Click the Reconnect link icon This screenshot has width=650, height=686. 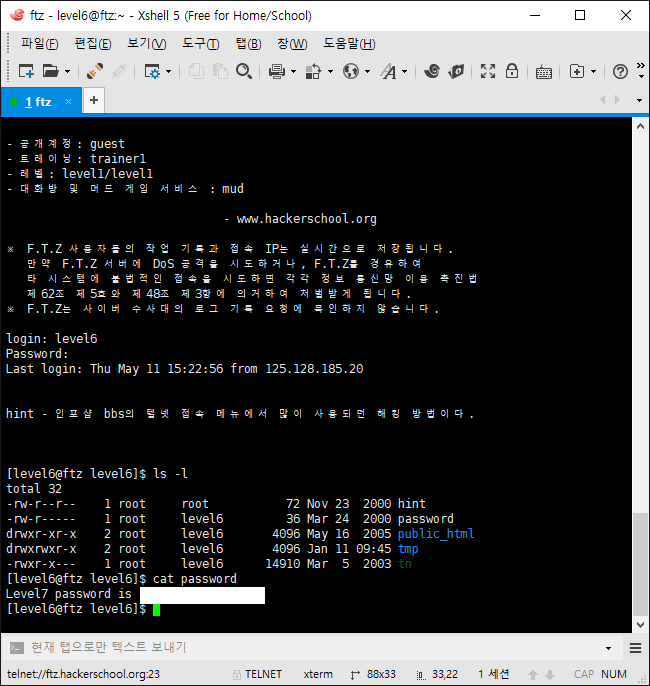94,71
